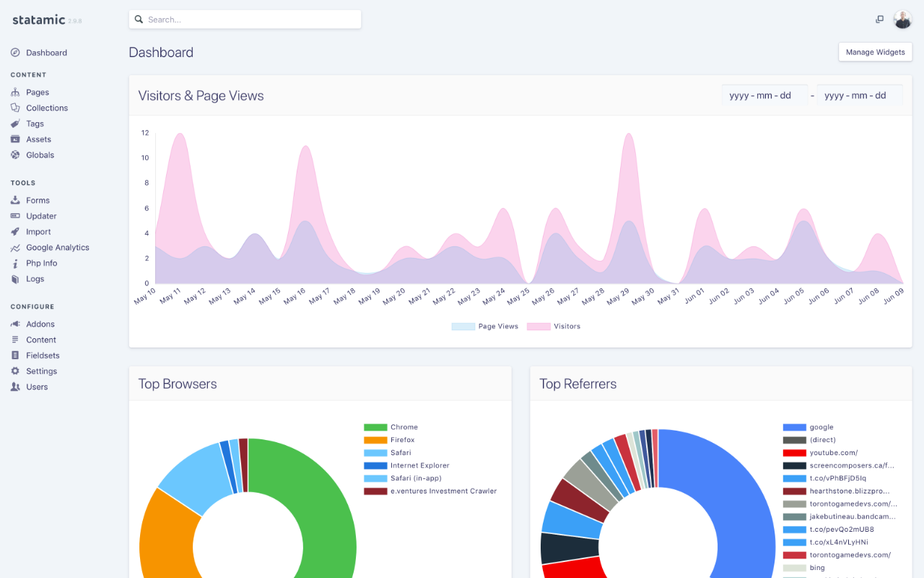Open the end date picker field
924x578 pixels.
[859, 95]
